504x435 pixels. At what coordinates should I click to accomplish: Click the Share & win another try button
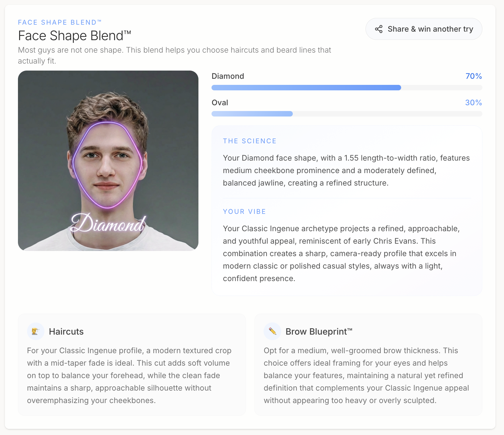(424, 29)
